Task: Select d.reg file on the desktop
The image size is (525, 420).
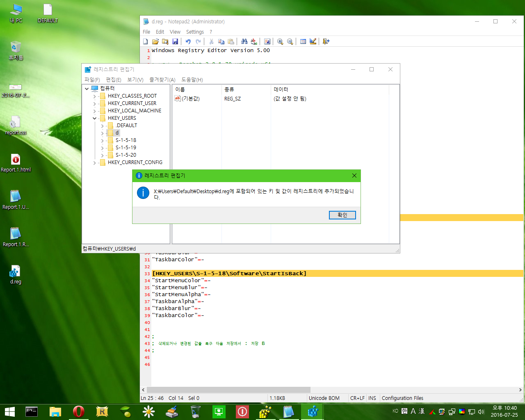Action: point(16,275)
